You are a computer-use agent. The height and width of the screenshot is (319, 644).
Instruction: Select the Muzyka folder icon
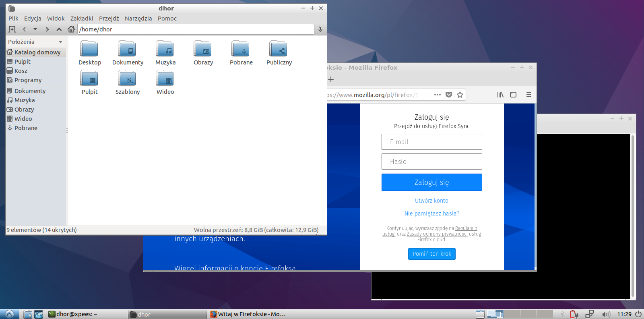pos(165,49)
